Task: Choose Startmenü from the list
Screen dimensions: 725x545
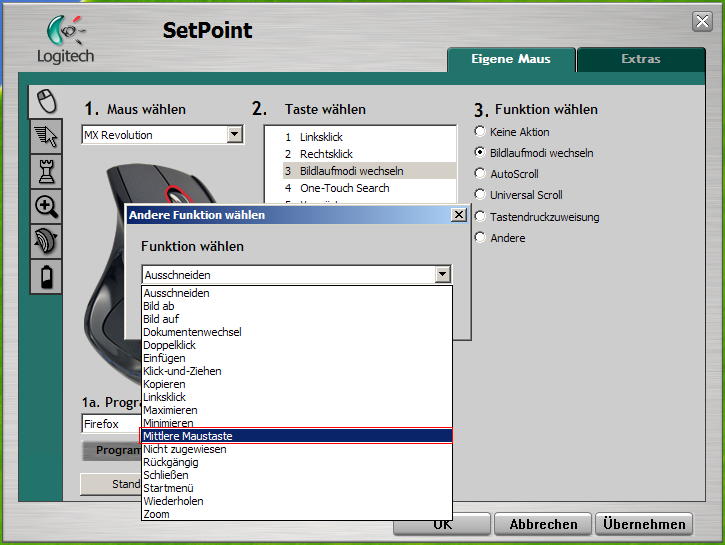Action: click(297, 488)
